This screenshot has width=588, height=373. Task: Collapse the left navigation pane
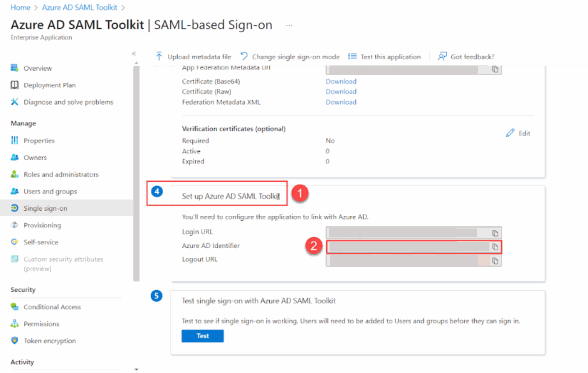pos(133,54)
